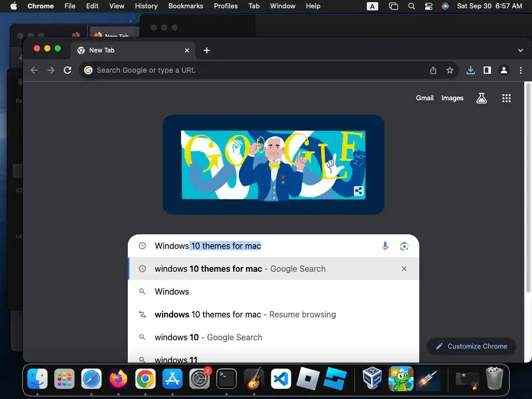532x399 pixels.
Task: Open the input source A icon
Action: point(372,6)
